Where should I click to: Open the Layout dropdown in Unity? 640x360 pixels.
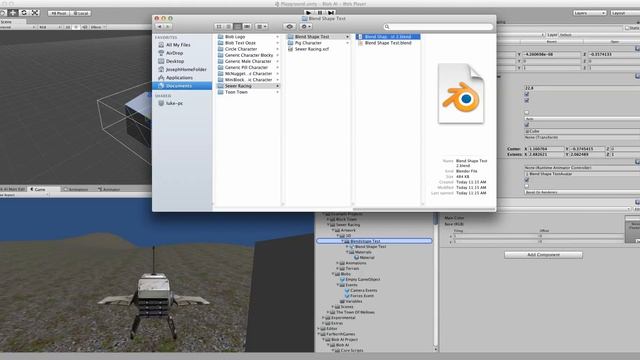click(625, 13)
